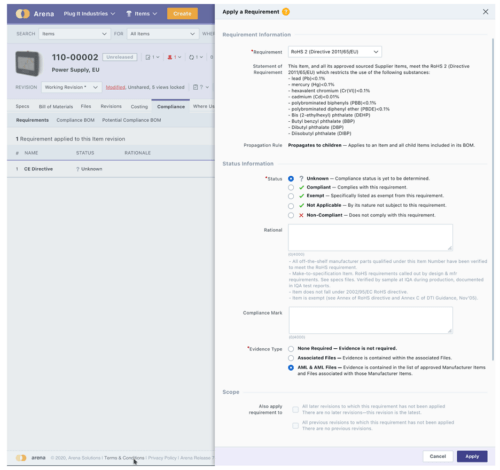The height and width of the screenshot is (470, 500).
Task: Click the Power Supply item thumbnail
Action: 28,63
